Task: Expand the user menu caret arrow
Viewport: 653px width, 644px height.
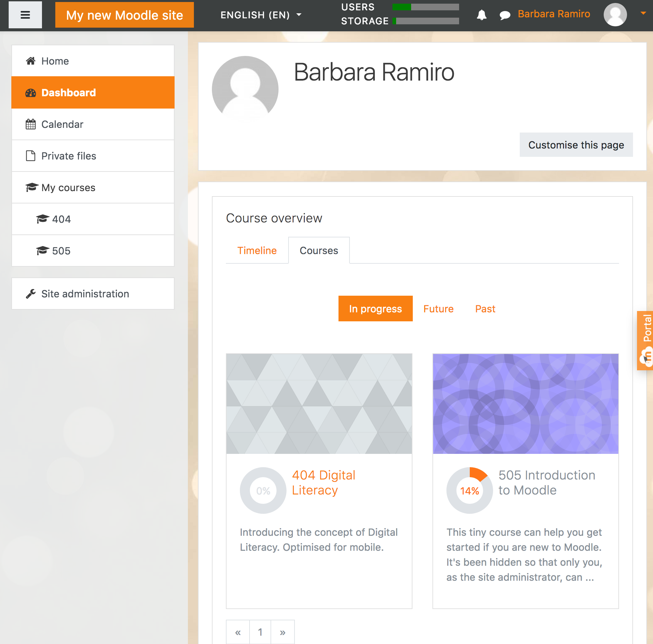Action: tap(643, 13)
